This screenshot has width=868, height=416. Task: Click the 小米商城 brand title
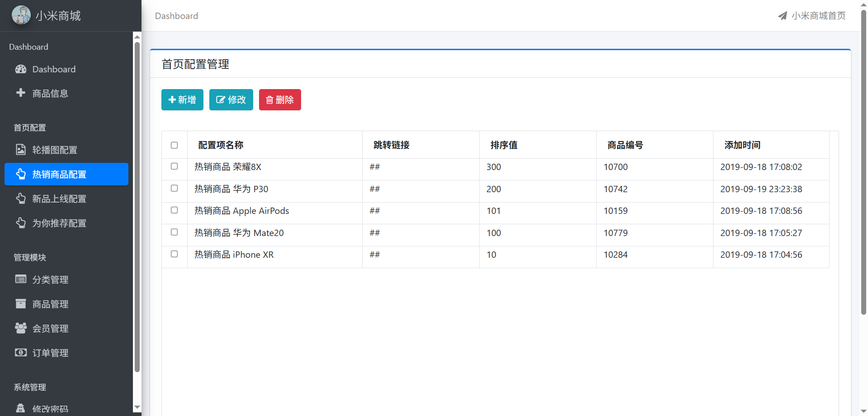coord(58,16)
